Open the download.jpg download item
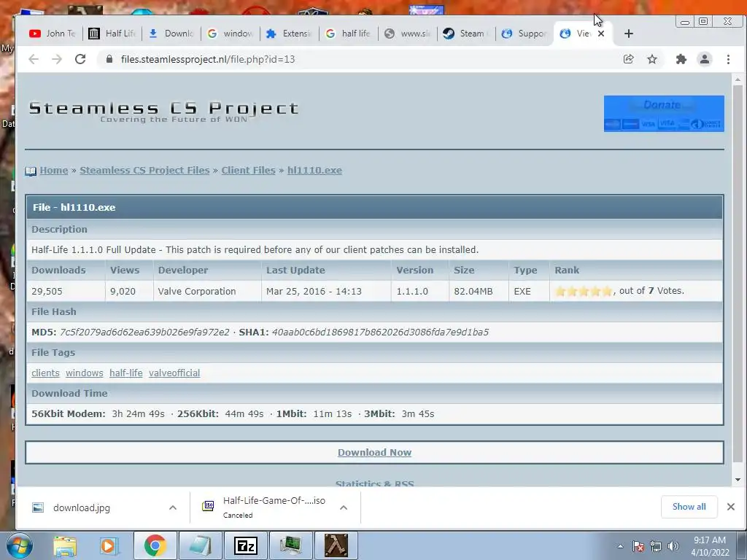Image resolution: width=747 pixels, height=560 pixels. click(81, 507)
